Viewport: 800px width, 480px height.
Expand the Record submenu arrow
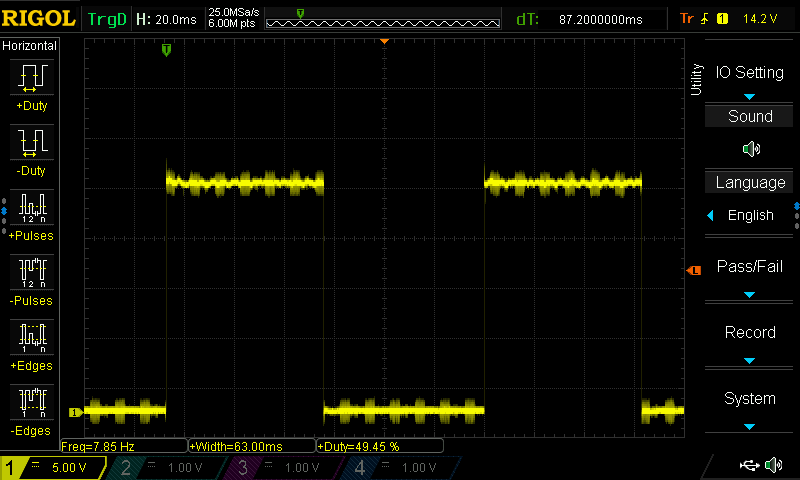pyautogui.click(x=749, y=361)
